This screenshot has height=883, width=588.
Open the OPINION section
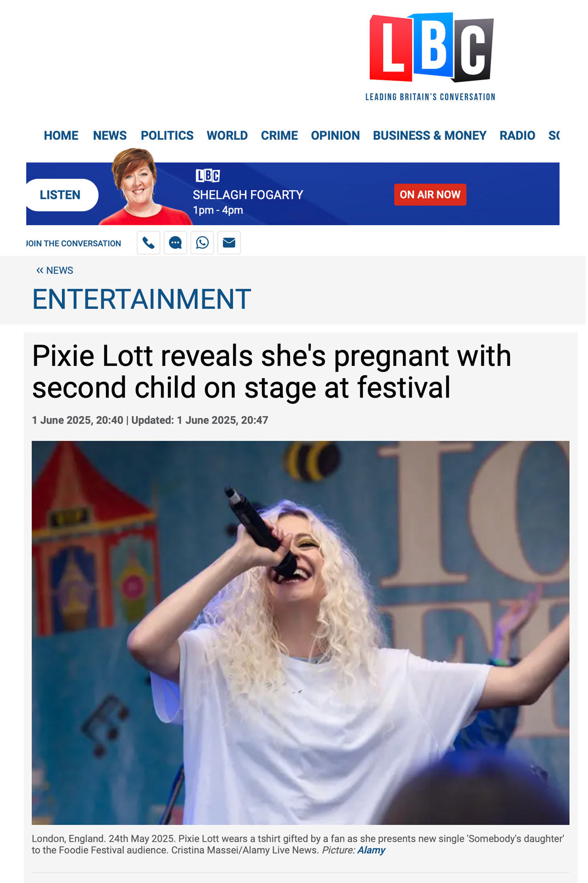point(335,135)
